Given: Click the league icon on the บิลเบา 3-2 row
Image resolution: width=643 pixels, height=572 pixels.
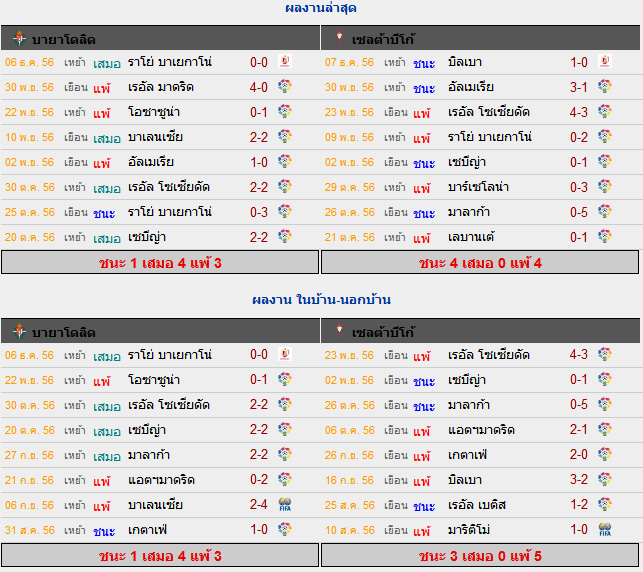Looking at the screenshot, I should tap(605, 479).
